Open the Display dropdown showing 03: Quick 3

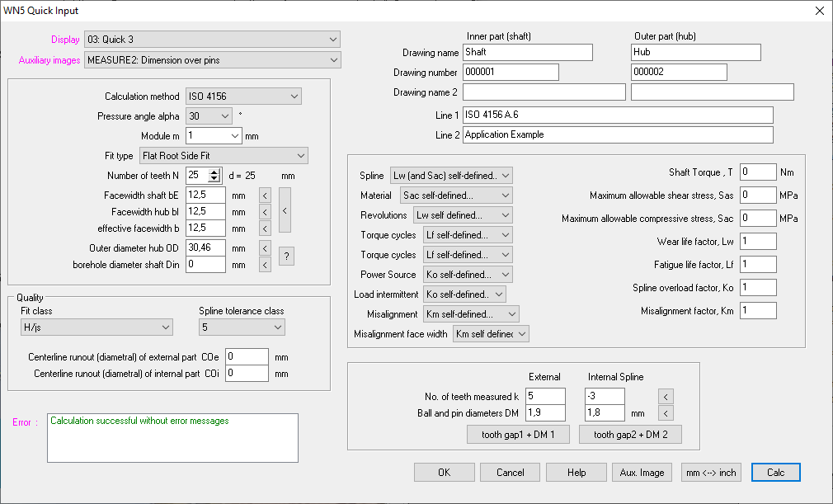point(213,39)
